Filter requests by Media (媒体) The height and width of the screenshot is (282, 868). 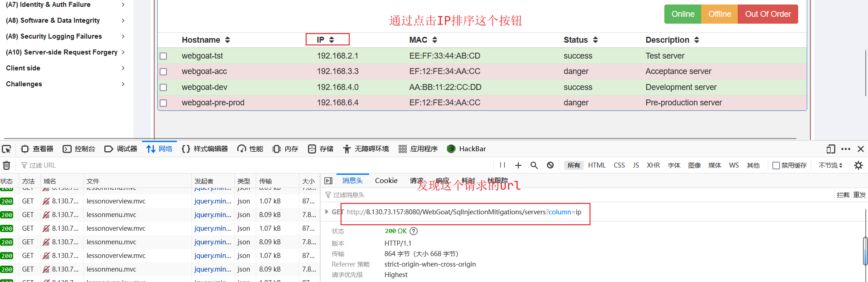click(x=715, y=165)
